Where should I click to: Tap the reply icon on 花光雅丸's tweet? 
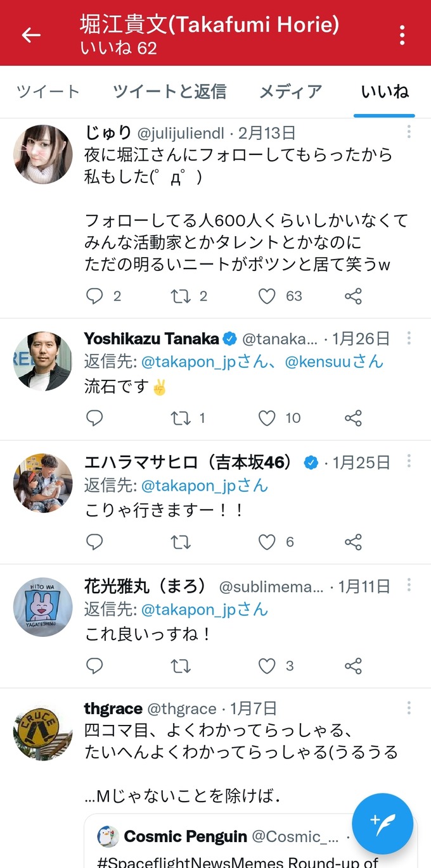pyautogui.click(x=94, y=666)
